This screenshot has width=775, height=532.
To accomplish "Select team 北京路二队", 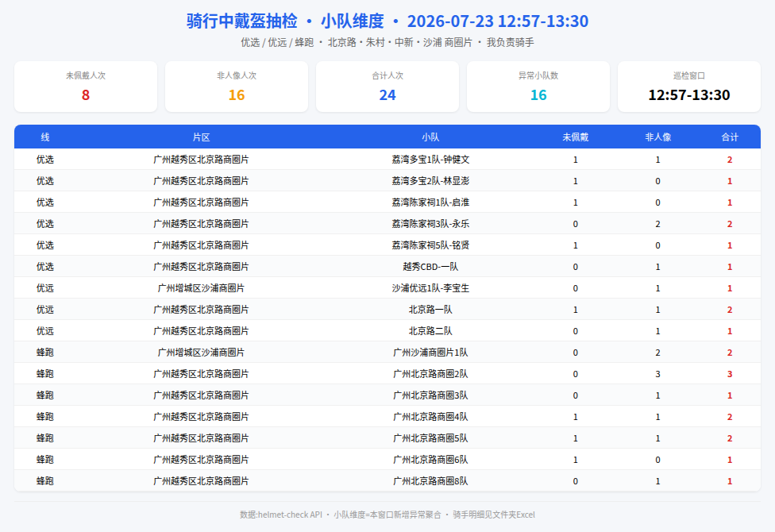I will click(430, 331).
